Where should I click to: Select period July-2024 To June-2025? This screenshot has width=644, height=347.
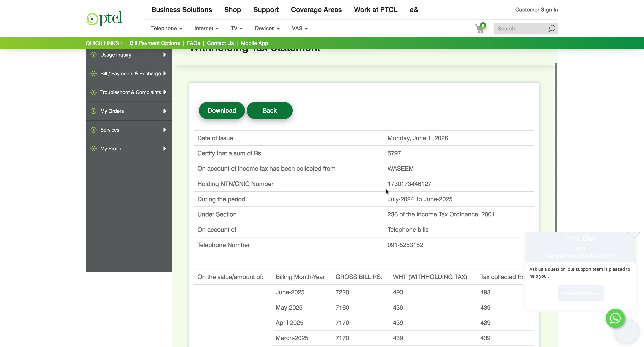point(420,199)
